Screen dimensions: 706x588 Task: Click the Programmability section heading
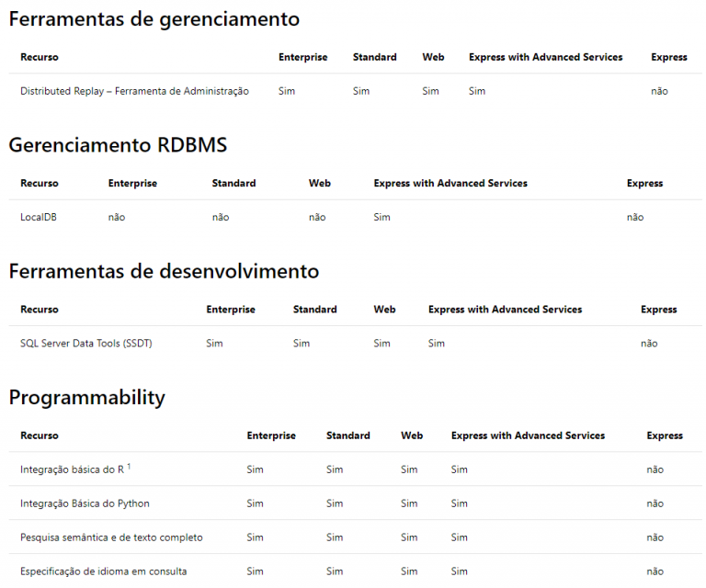pos(87,398)
